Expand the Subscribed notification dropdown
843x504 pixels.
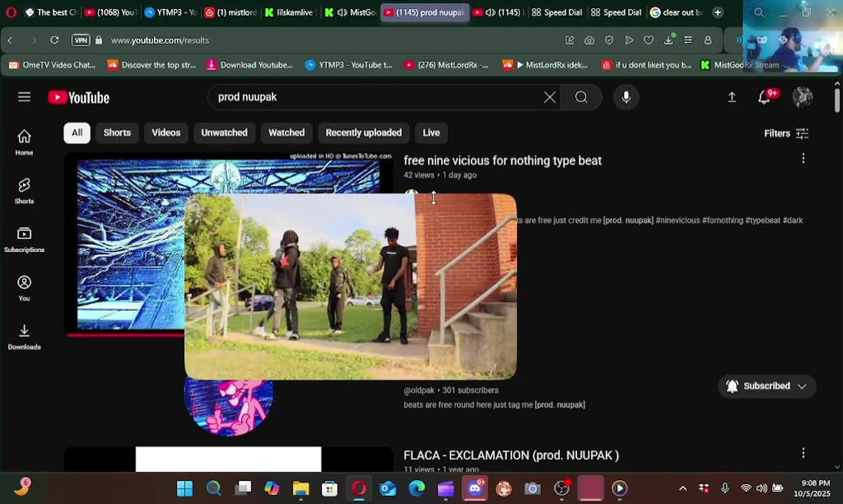point(767,386)
